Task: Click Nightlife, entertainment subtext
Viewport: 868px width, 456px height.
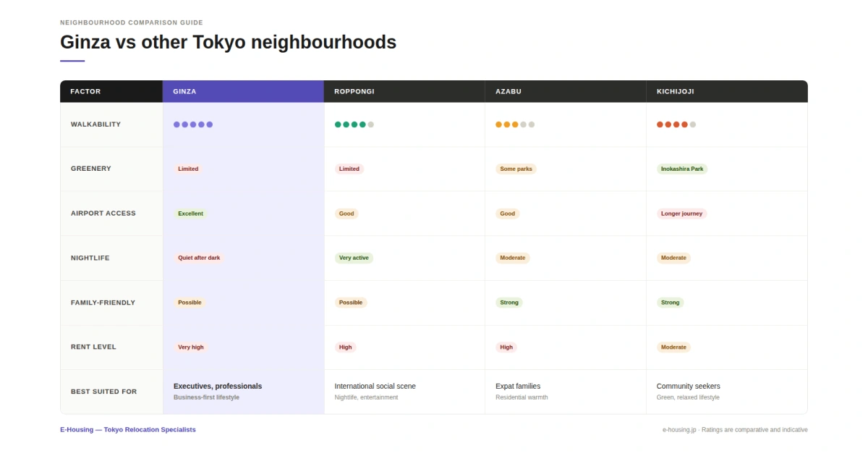Action: tap(366, 397)
